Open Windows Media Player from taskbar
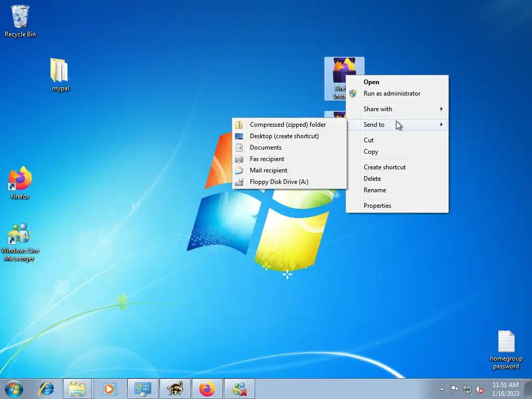532x399 pixels. [x=109, y=389]
